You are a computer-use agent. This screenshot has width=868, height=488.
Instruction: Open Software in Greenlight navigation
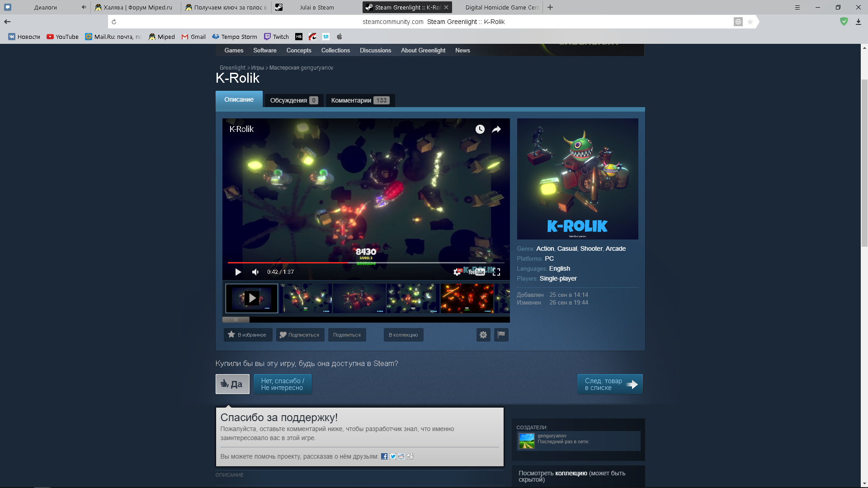pyautogui.click(x=265, y=50)
